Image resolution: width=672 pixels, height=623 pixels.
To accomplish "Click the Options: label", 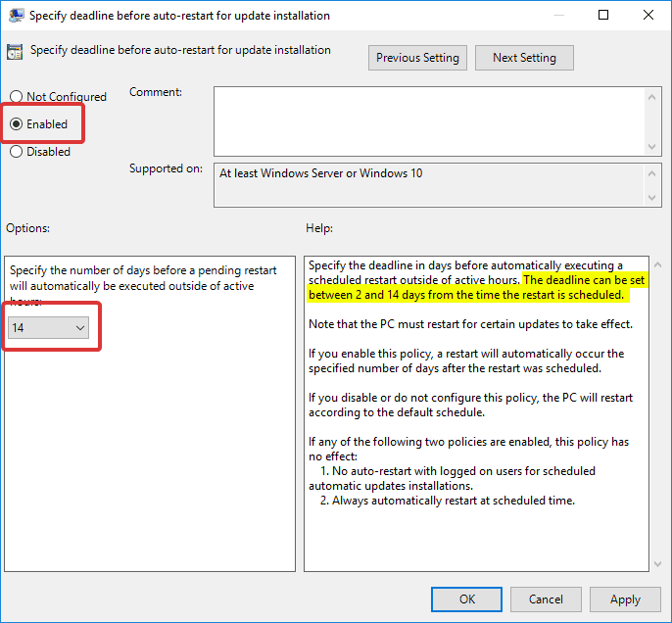I will tap(27, 228).
